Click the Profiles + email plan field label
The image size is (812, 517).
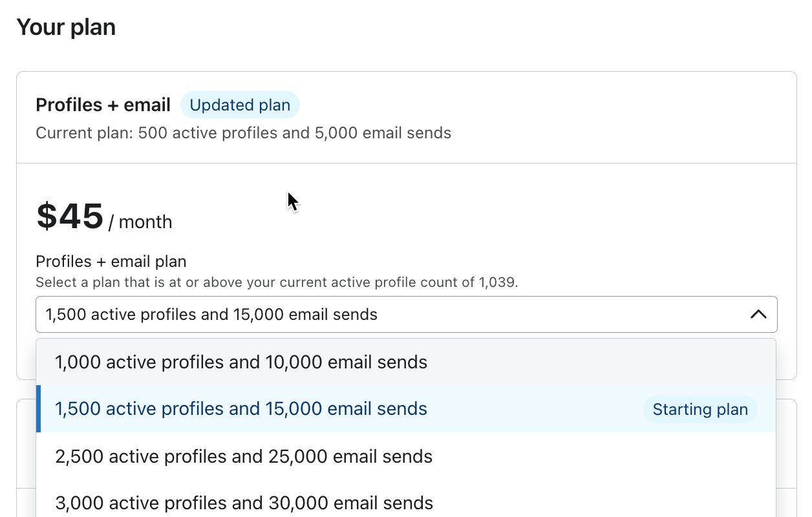[x=111, y=261]
